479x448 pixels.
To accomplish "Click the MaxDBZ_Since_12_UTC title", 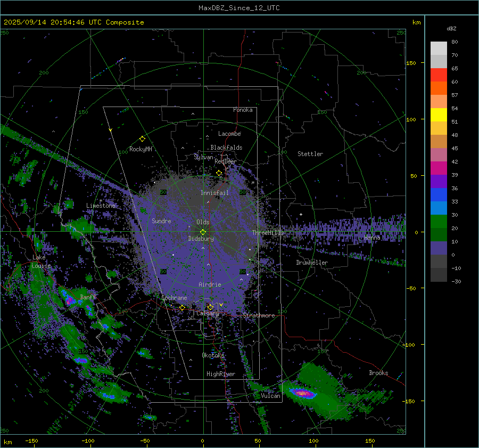I will [239, 8].
